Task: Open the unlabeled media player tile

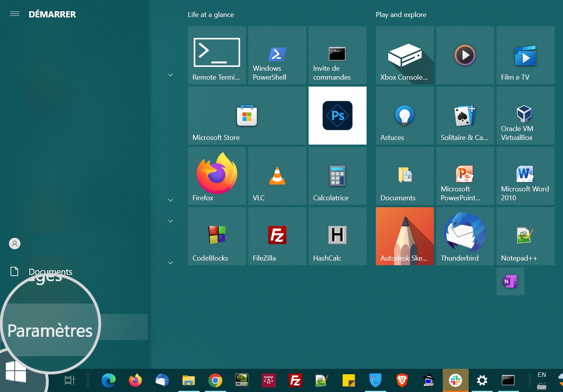Action: [465, 55]
